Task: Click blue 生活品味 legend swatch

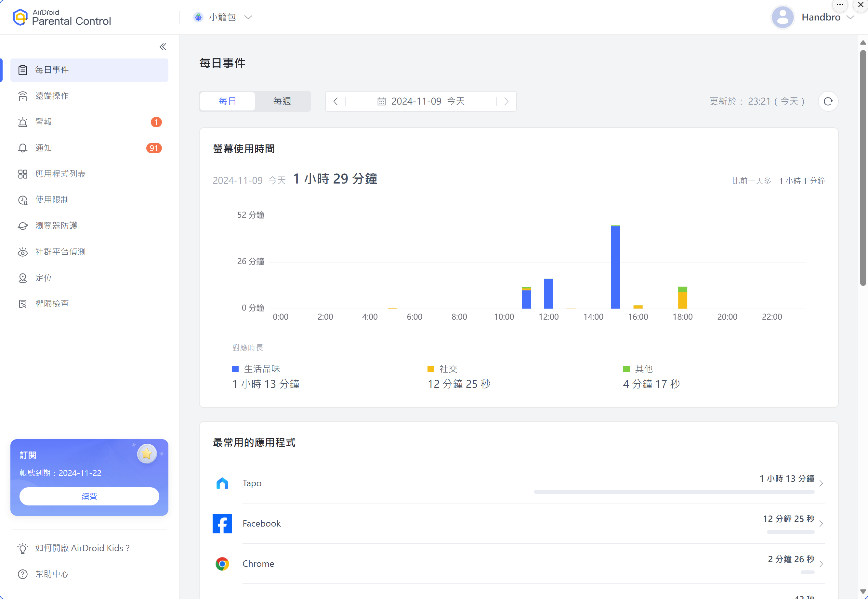Action: click(x=235, y=369)
